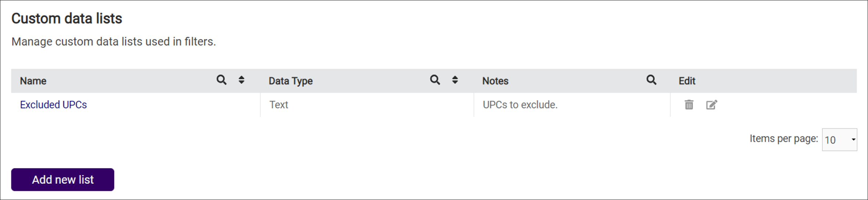868x200 pixels.
Task: Open search for the Notes column
Action: 651,80
